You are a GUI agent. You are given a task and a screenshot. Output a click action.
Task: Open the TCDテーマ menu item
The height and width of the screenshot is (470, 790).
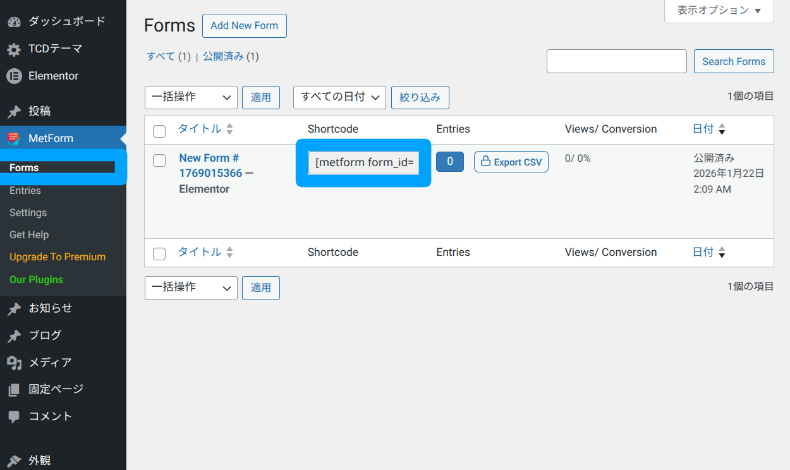point(55,48)
